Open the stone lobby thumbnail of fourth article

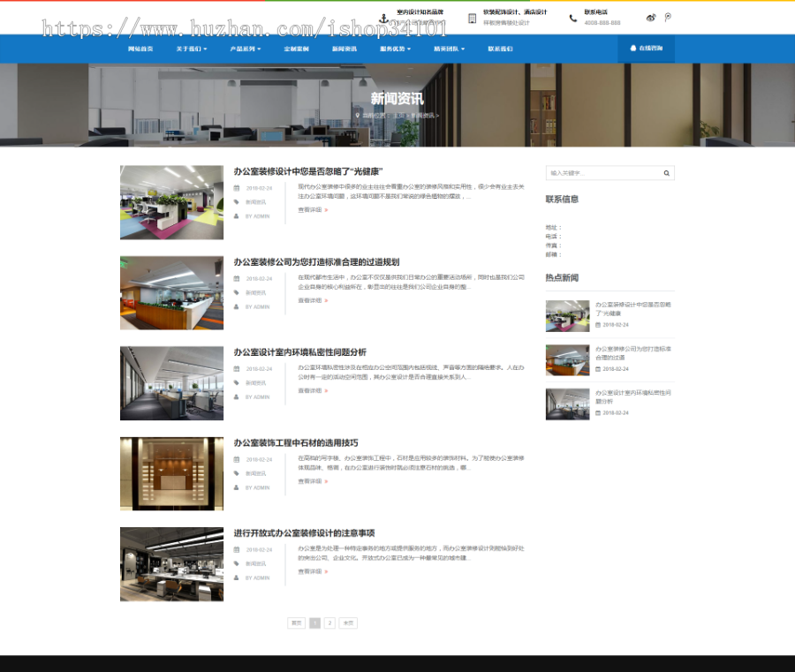(x=172, y=474)
